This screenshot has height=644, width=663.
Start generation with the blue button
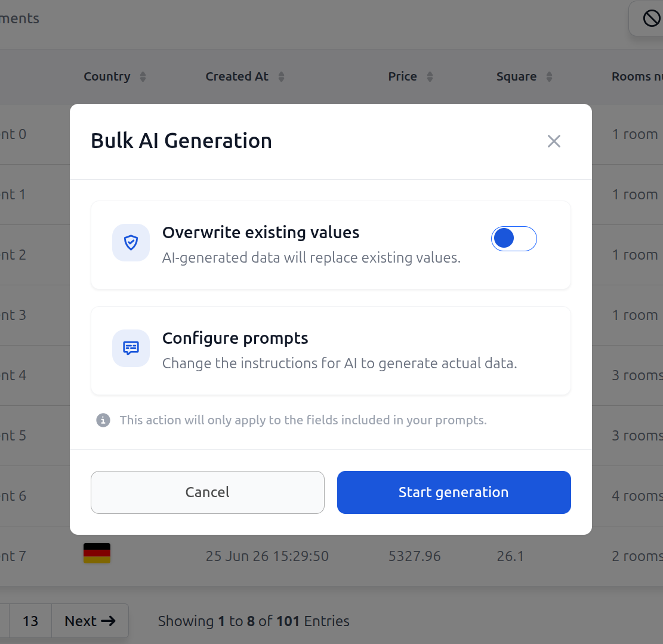click(x=454, y=492)
